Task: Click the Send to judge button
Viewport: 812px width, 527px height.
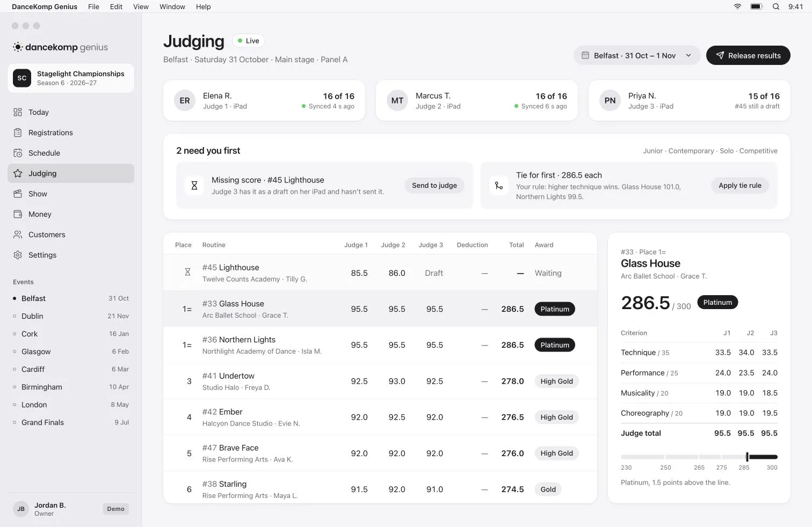Action: click(434, 186)
